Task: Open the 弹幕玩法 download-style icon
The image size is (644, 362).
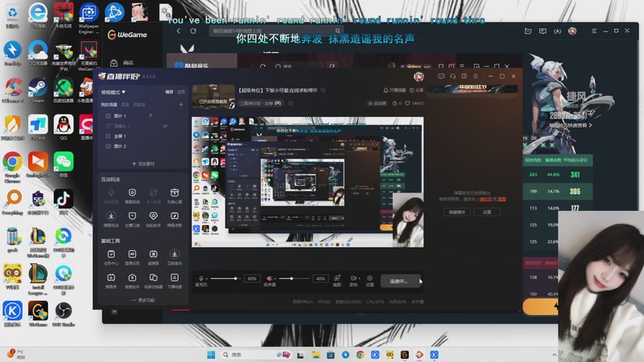Action: click(111, 216)
